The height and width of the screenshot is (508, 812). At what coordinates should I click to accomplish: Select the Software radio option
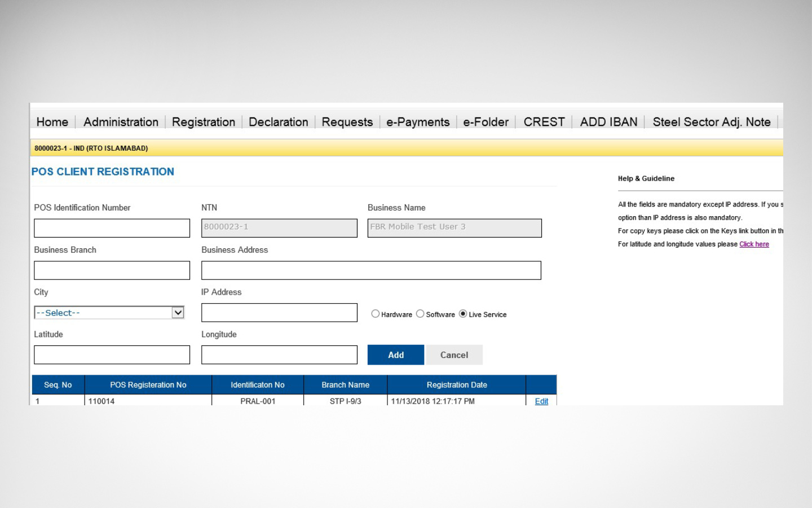420,314
